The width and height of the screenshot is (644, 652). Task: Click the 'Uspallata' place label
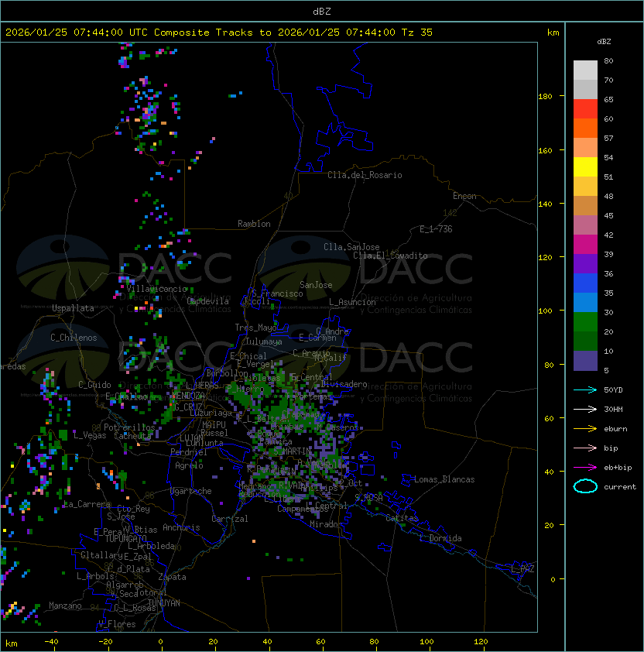point(73,308)
